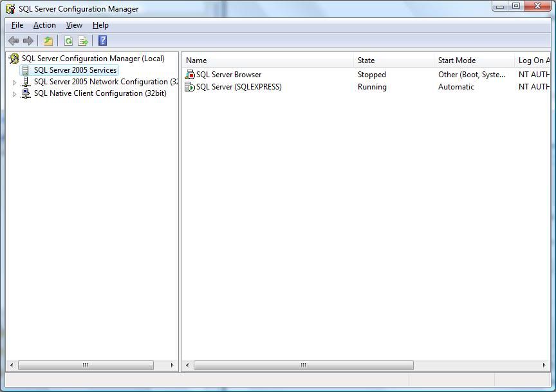This screenshot has height=392, width=556.
Task: Click right arrow of services list horizontal scrollbar
Action: click(544, 366)
